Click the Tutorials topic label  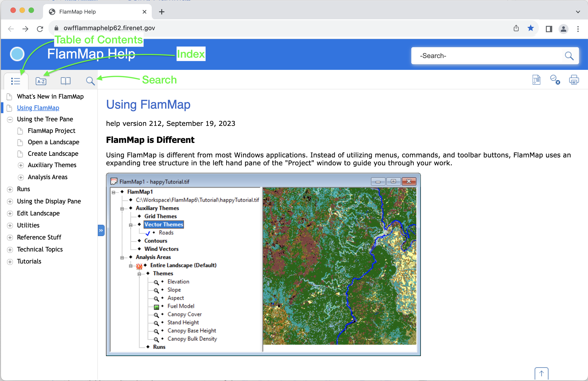pos(29,261)
